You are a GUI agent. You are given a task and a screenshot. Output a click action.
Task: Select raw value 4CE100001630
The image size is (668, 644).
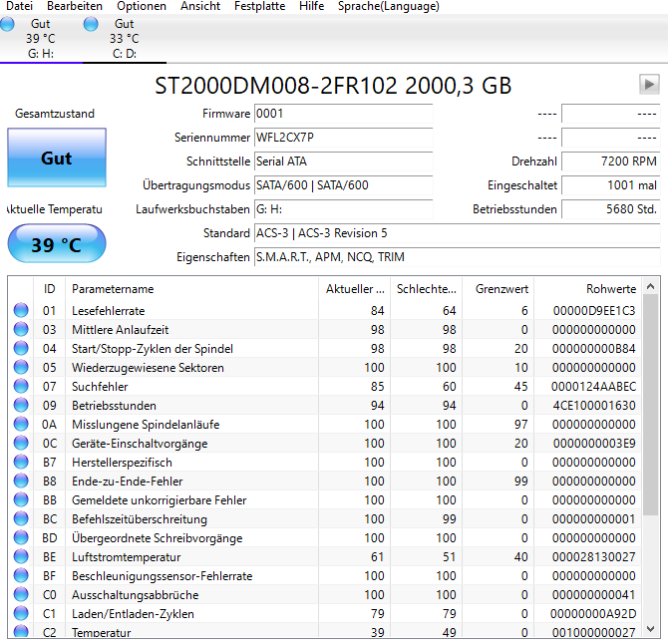pos(594,405)
